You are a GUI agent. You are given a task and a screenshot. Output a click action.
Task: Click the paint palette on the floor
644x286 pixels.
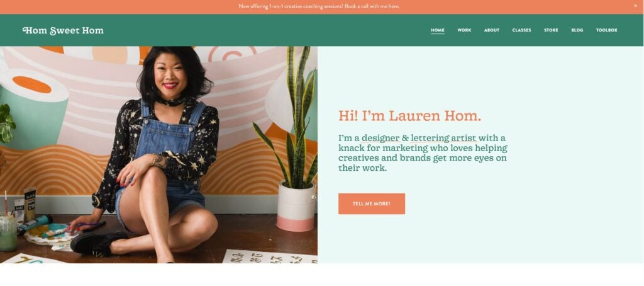pos(48,234)
